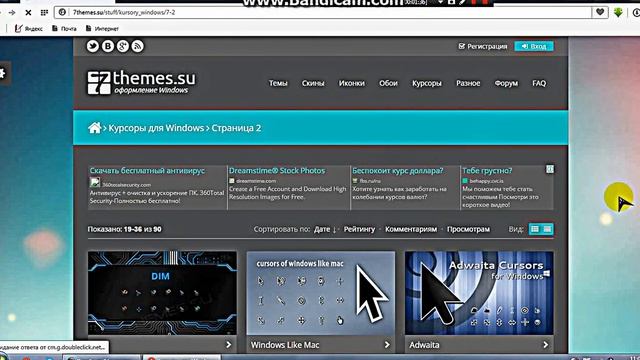Click Курсоры для Windows breadcrumb

[156, 128]
